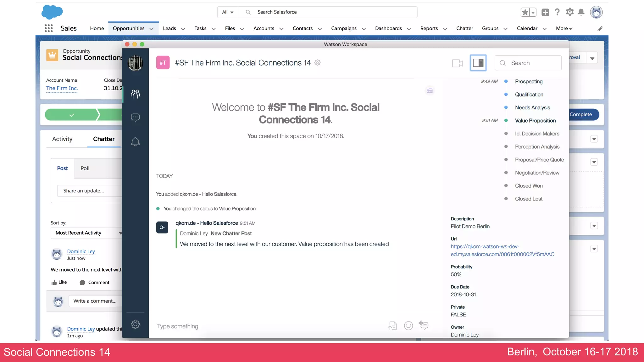Click the Salesforce cloud logo
The width and height of the screenshot is (644, 362).
[52, 12]
